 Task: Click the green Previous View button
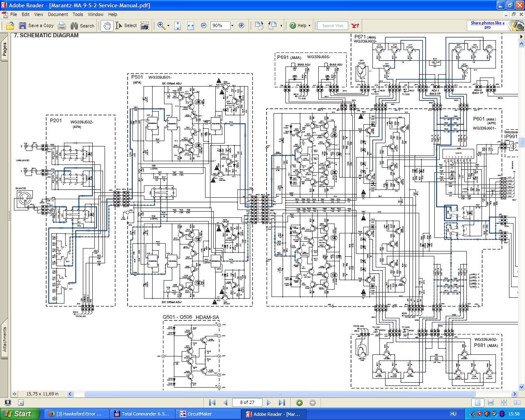tap(299, 403)
